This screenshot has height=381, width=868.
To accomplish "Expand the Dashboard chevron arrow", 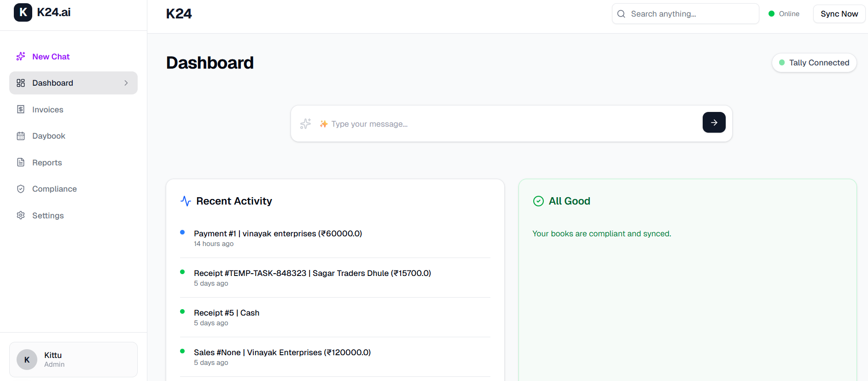I will (126, 83).
